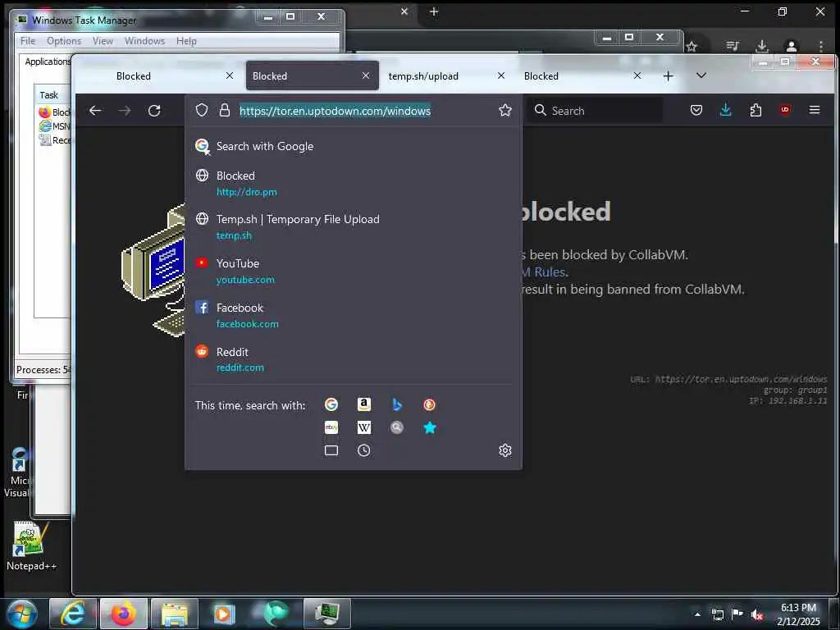The height and width of the screenshot is (630, 840).
Task: Open File Explorer from the taskbar
Action: pyautogui.click(x=174, y=614)
